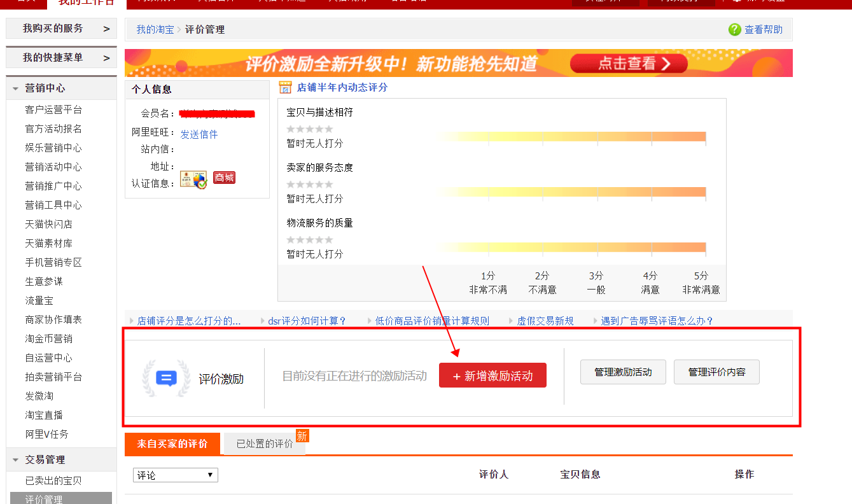The width and height of the screenshot is (852, 504).
Task: Open 营销活动中心 in sidebar
Action: click(53, 167)
